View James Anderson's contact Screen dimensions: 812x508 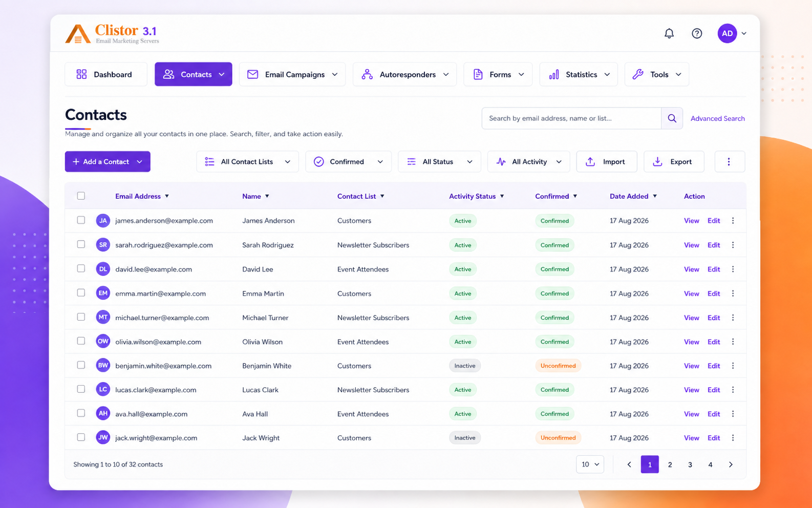point(691,221)
